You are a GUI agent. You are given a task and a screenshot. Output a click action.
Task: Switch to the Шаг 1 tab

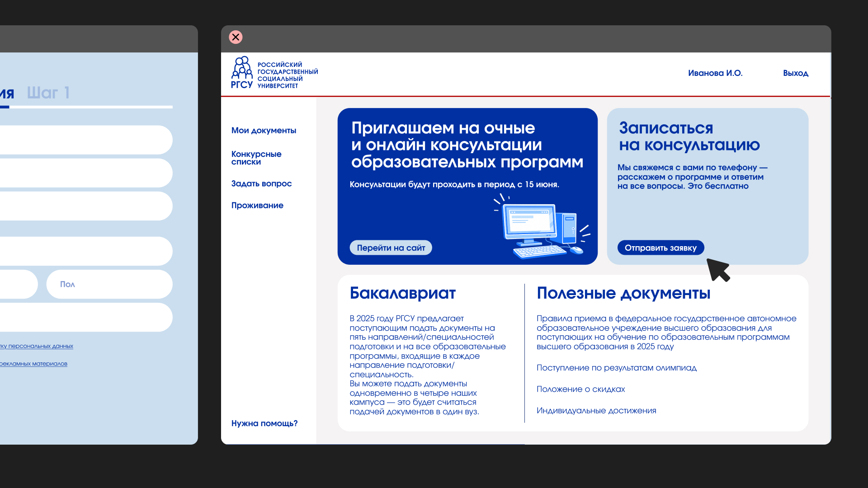pyautogui.click(x=48, y=93)
